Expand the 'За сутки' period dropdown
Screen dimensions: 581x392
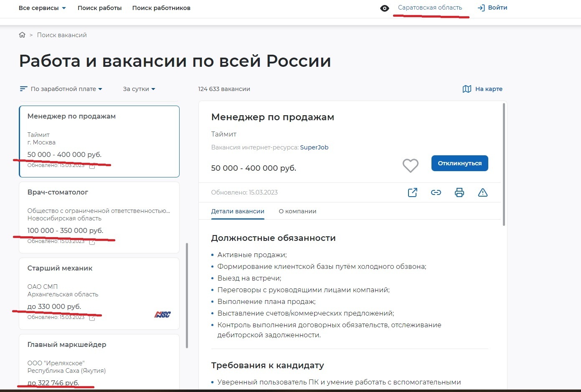tap(139, 89)
